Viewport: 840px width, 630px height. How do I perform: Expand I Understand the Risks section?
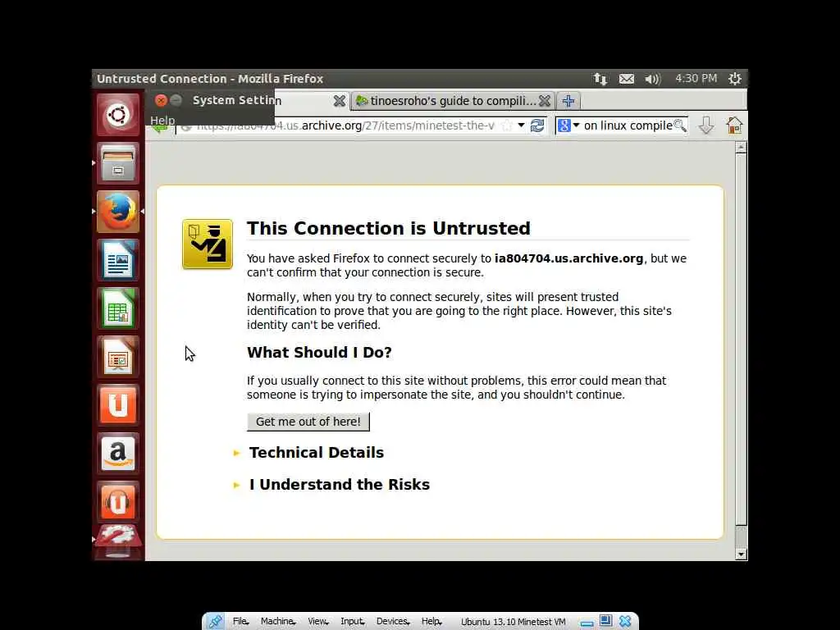(331, 484)
